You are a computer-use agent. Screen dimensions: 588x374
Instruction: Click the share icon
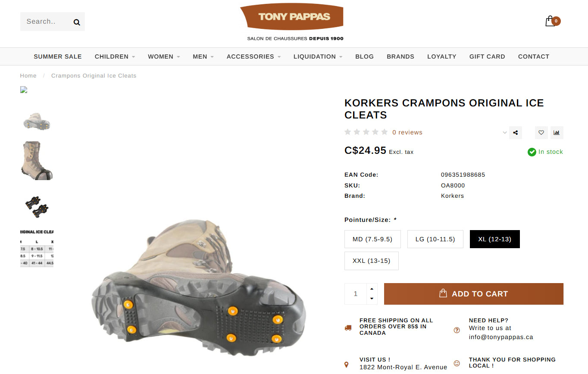[x=516, y=133]
